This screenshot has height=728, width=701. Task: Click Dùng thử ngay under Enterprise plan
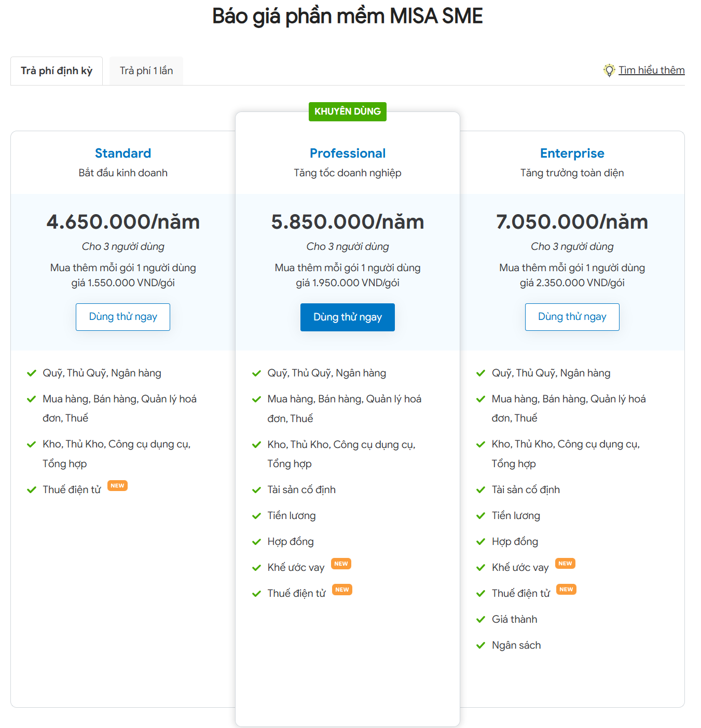pyautogui.click(x=572, y=317)
